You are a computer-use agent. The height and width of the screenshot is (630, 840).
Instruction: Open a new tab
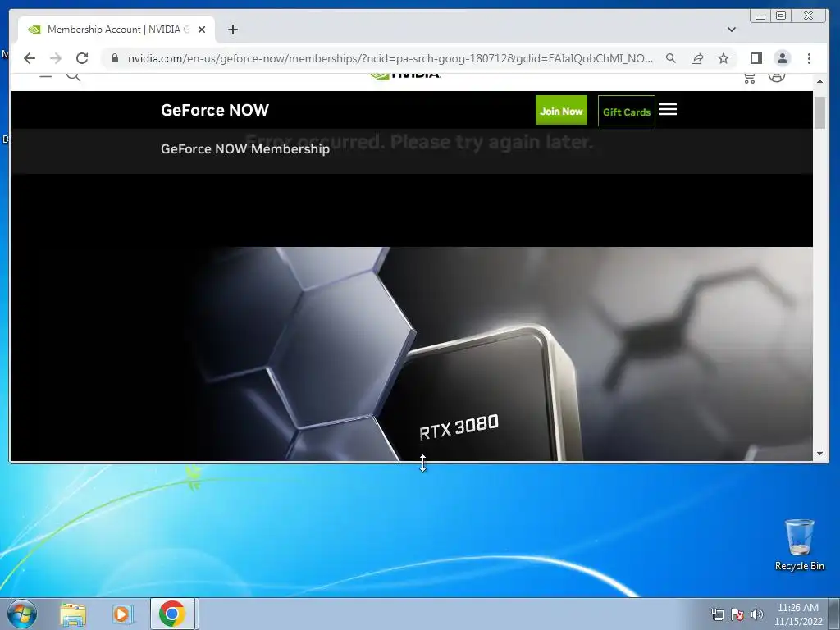232,30
